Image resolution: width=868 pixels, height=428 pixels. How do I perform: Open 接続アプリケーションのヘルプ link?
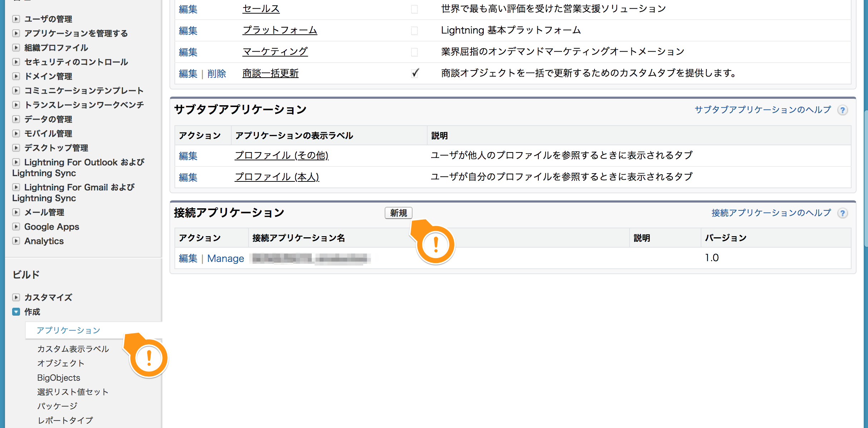tap(771, 213)
